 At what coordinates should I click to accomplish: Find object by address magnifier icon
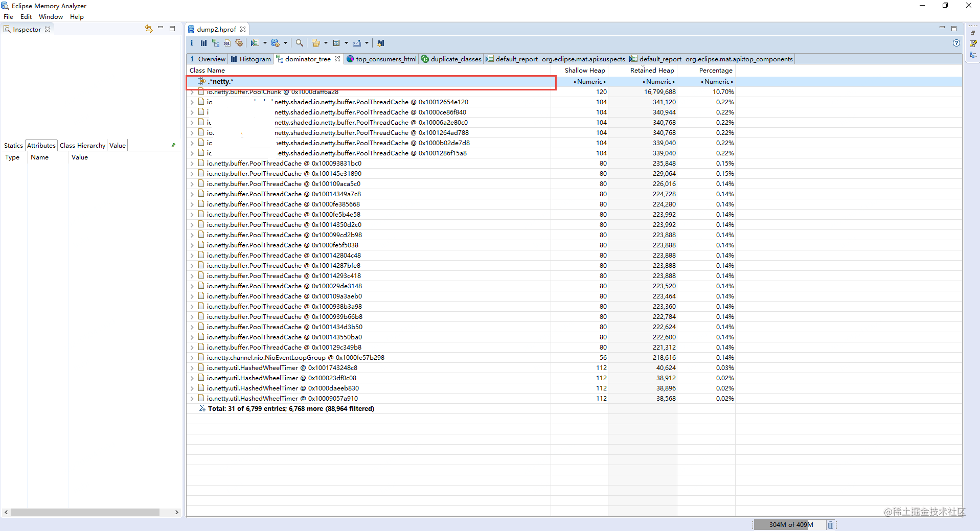point(300,43)
